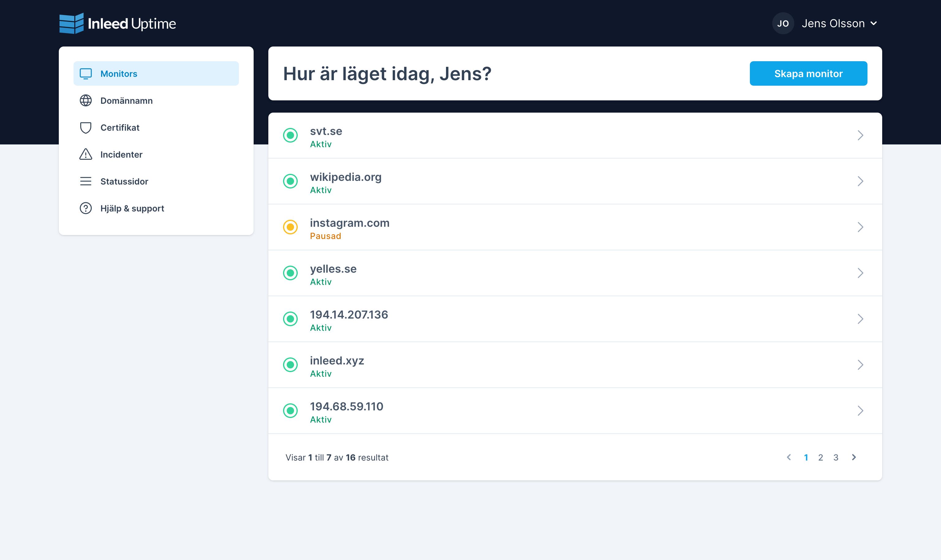
Task: Open the Hjälp & support menu item
Action: pos(132,208)
